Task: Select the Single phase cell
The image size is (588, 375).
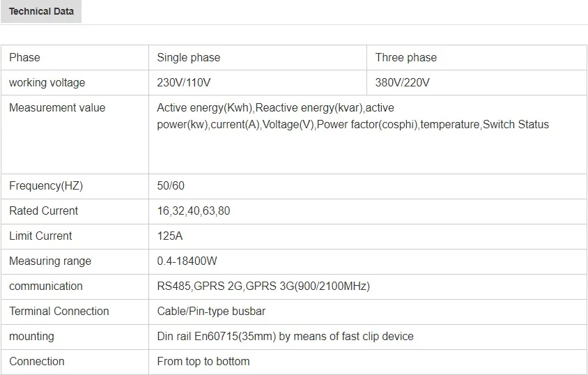Action: tap(189, 58)
